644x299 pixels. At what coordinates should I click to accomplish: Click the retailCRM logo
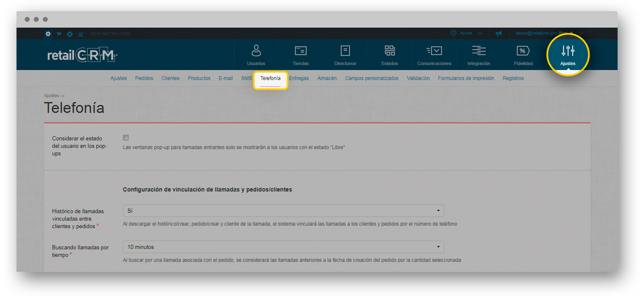(83, 55)
